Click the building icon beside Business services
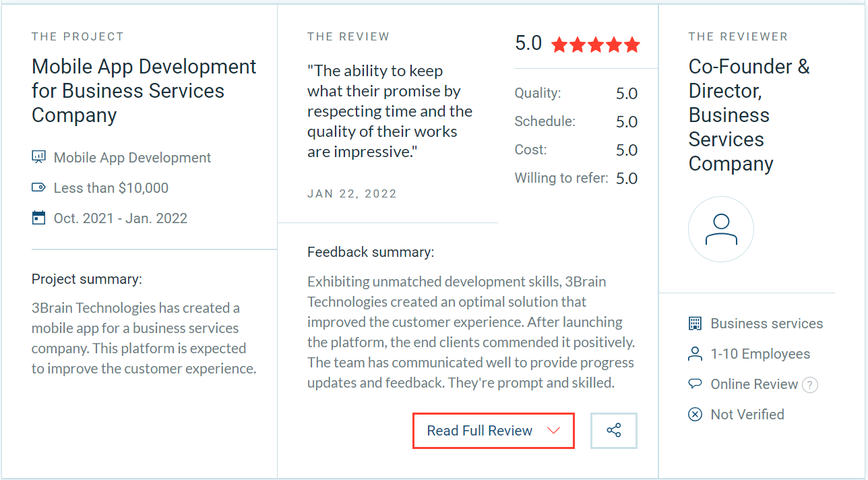The height and width of the screenshot is (480, 868). (x=695, y=324)
